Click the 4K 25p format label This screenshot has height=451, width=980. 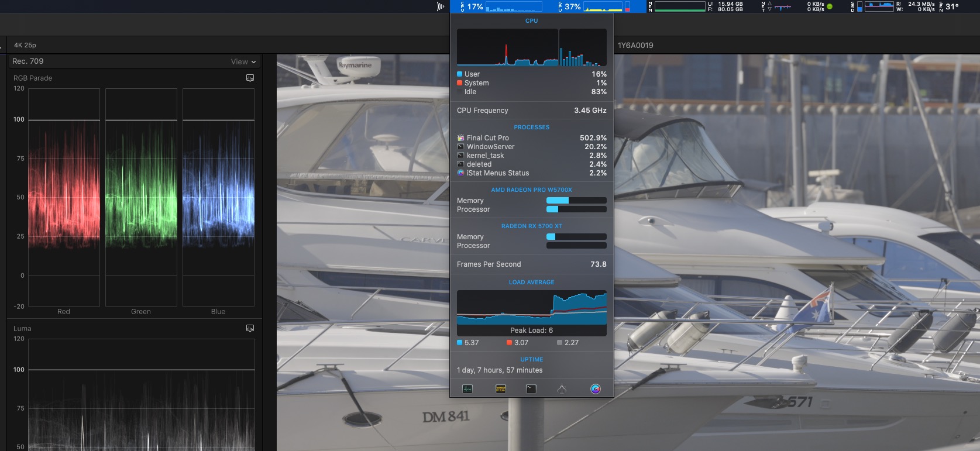point(25,45)
